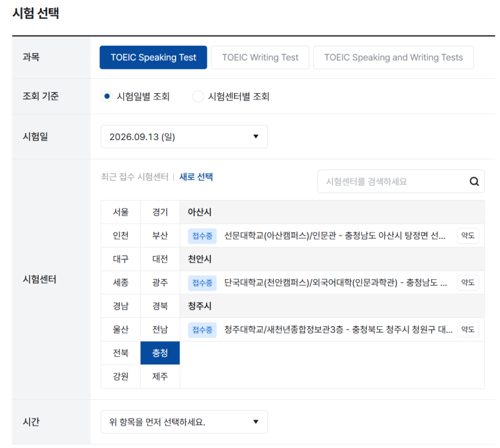Click the 시험 선택 heading
The image size is (500, 448).
click(36, 13)
